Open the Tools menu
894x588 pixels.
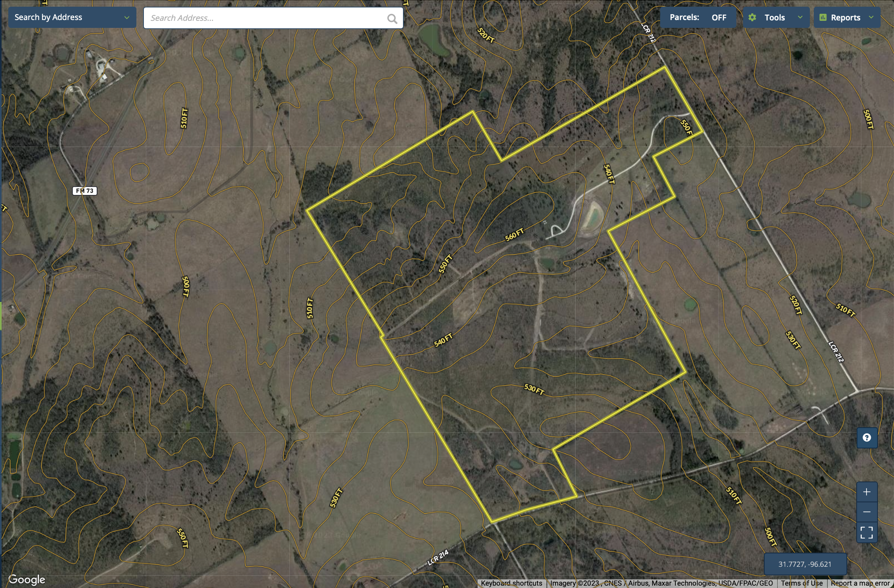point(774,17)
